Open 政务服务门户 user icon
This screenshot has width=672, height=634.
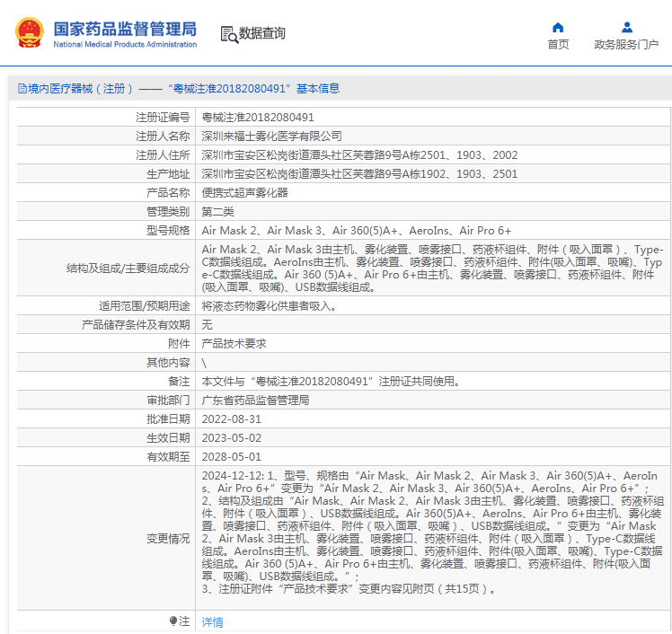click(626, 28)
